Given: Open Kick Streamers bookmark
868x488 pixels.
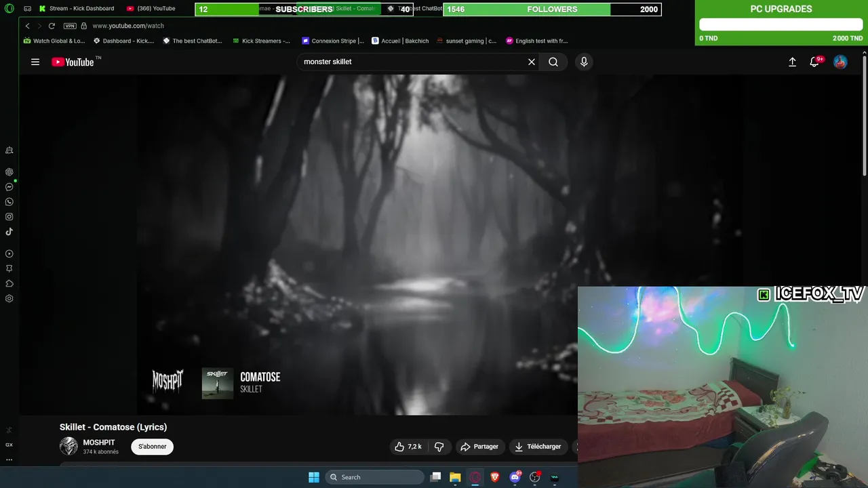Looking at the screenshot, I should [261, 41].
